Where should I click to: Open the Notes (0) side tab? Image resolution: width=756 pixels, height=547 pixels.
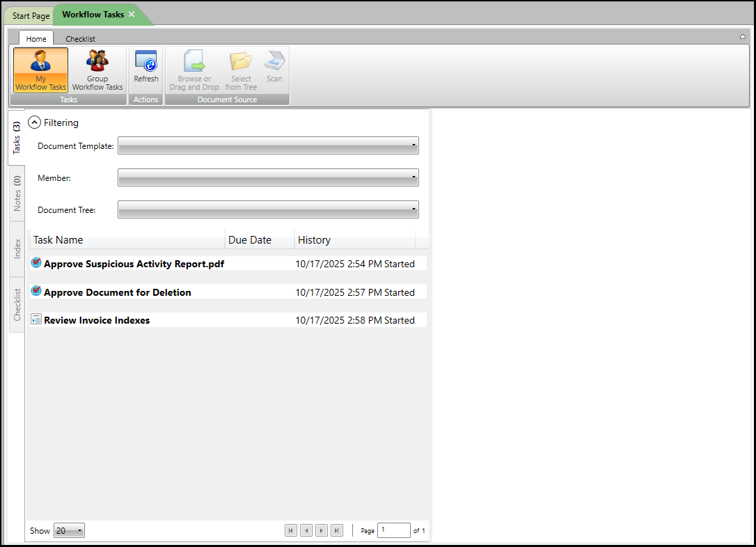[x=17, y=193]
